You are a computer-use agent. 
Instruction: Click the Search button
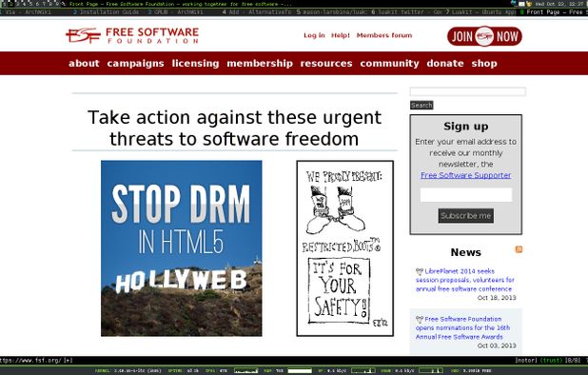[421, 105]
